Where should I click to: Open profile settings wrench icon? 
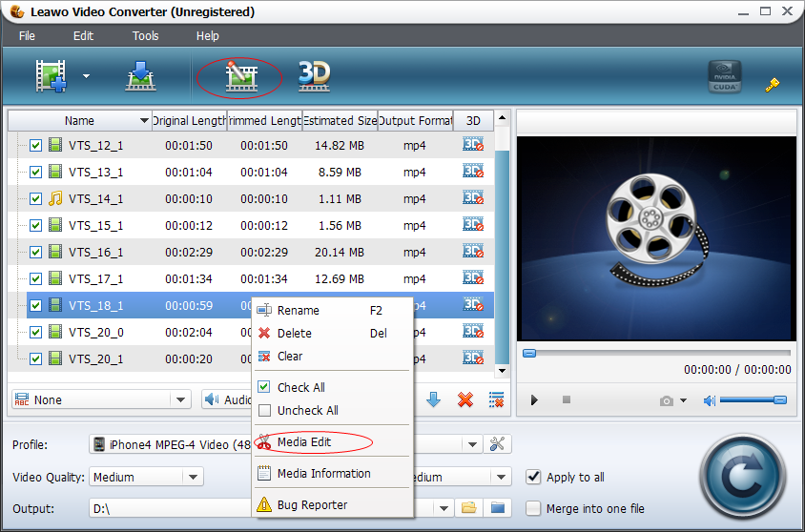497,444
